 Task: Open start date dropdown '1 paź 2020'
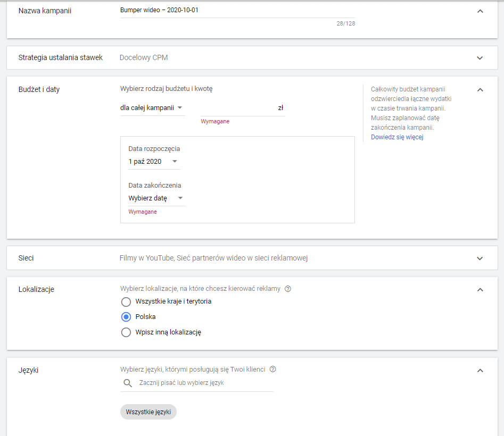point(153,162)
